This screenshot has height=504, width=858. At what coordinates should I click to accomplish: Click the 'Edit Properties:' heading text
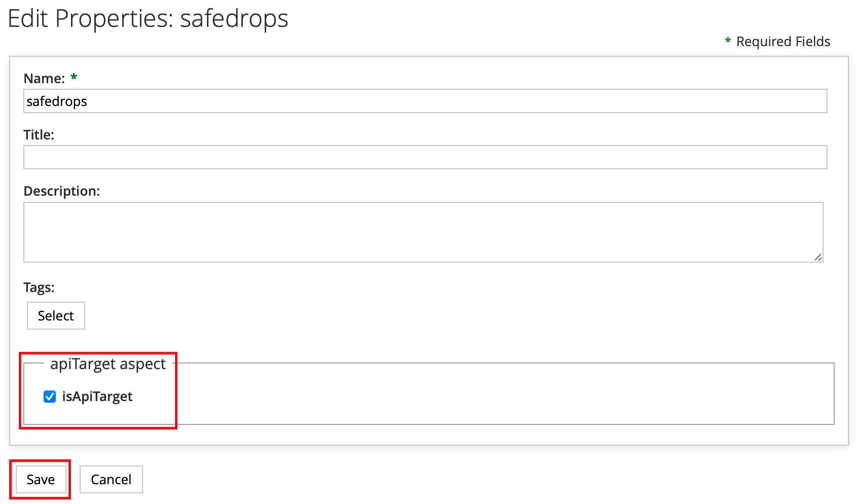91,19
